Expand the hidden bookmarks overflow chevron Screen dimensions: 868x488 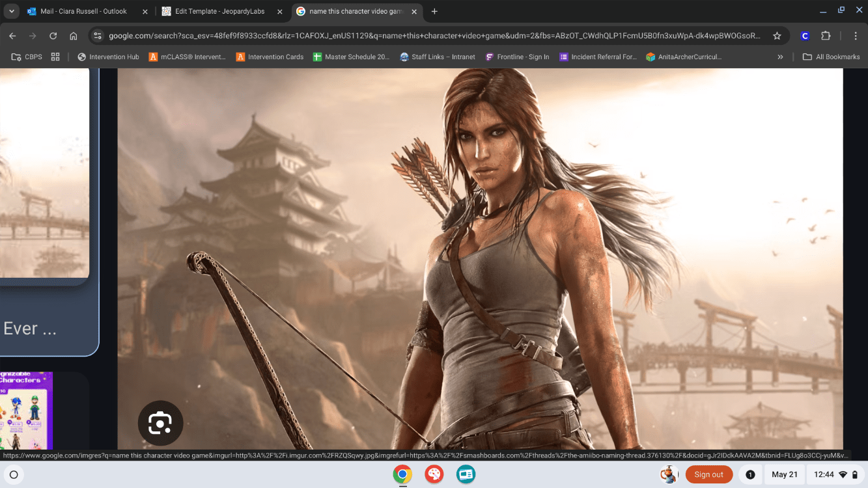(x=780, y=57)
